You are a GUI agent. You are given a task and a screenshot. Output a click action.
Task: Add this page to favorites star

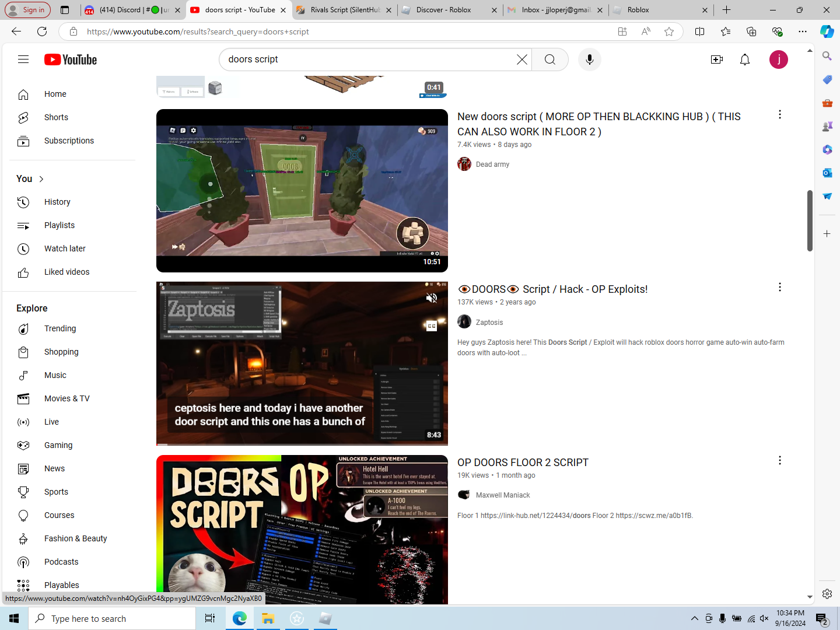click(669, 32)
